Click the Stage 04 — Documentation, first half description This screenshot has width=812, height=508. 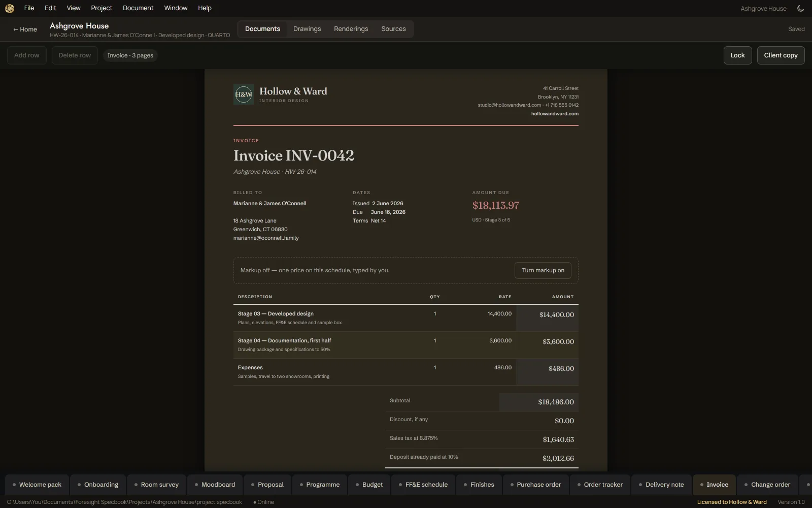coord(284,341)
